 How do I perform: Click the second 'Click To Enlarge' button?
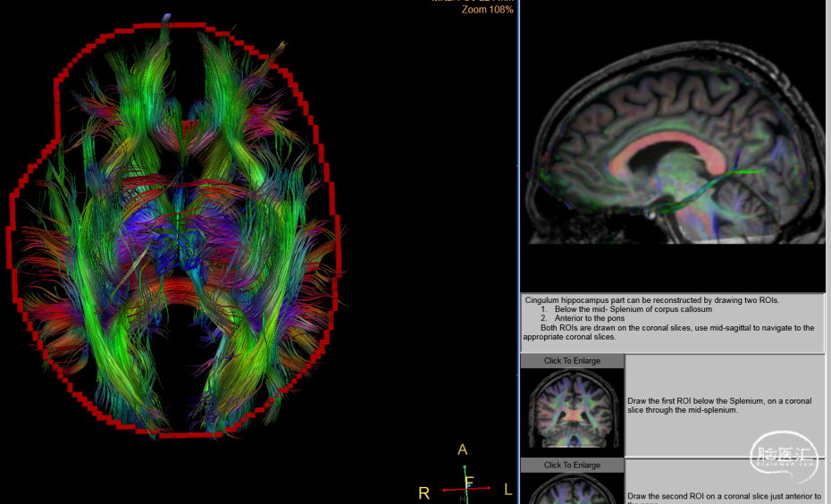point(572,465)
